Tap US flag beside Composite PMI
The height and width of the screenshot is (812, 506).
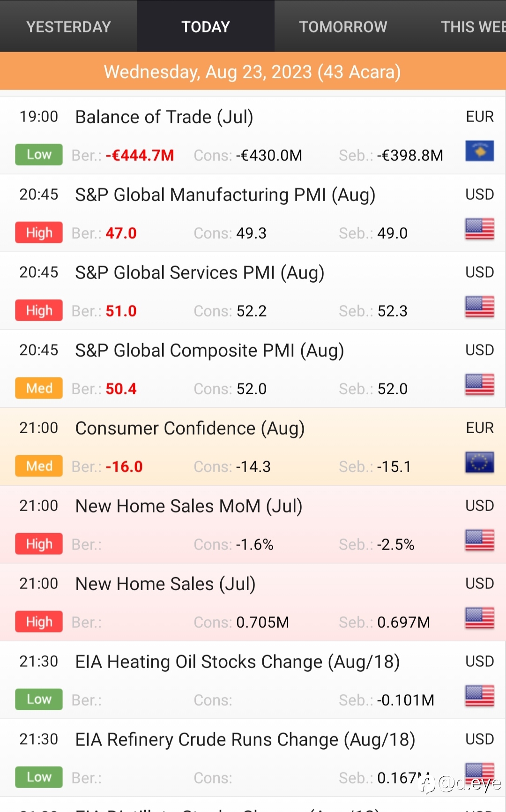(479, 385)
